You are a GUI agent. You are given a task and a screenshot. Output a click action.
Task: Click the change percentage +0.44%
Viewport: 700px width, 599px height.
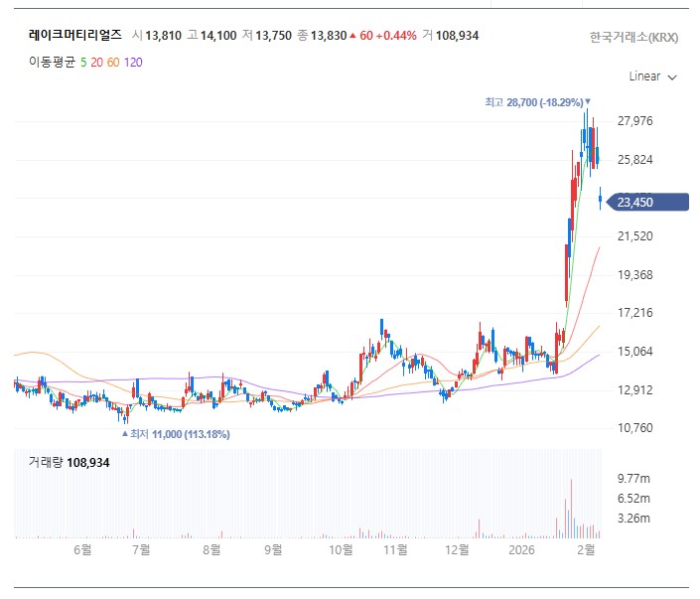click(396, 36)
